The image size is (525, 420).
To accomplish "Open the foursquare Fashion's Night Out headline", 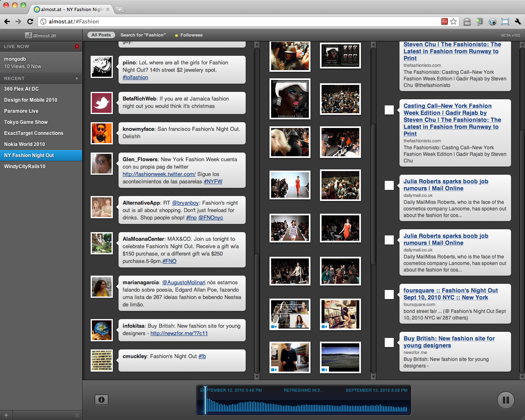I will pyautogui.click(x=451, y=294).
